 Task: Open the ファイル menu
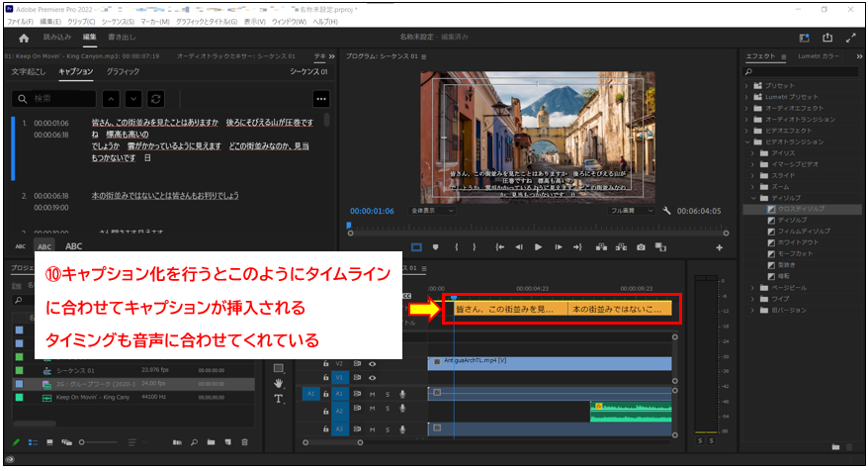[20, 22]
